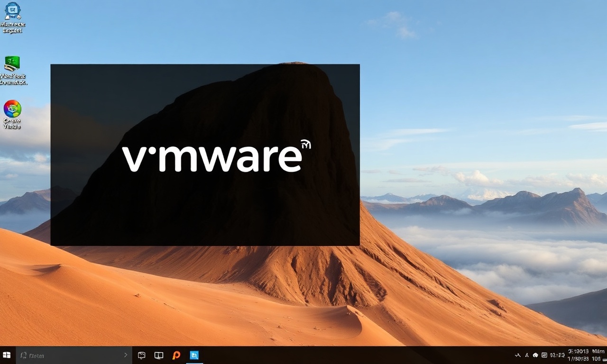Click the wavy network icon in system tray
Screen dimensions: 607x364
(518, 355)
